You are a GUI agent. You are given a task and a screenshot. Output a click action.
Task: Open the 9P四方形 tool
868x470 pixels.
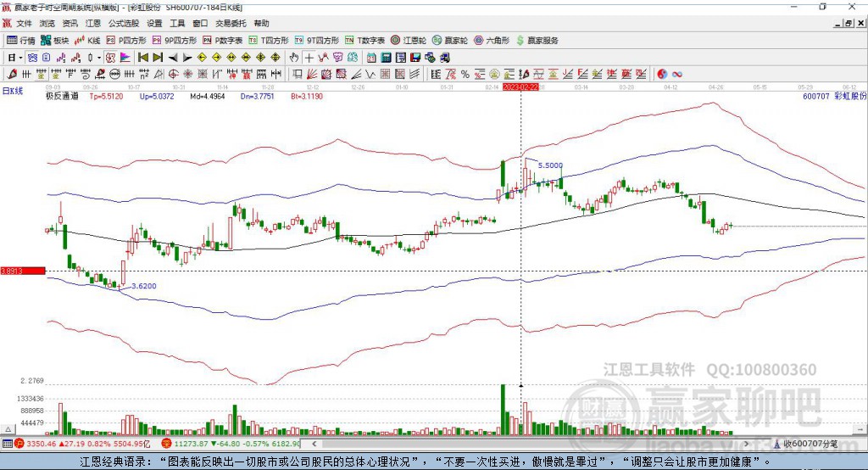pos(175,41)
